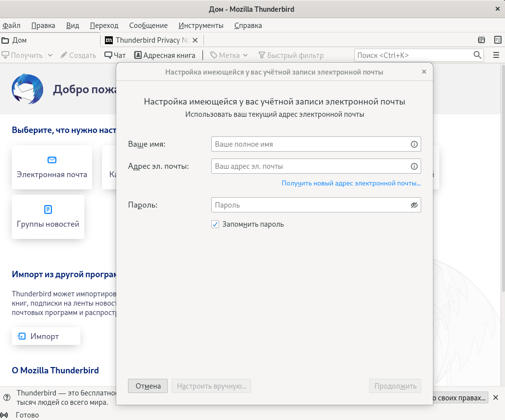Image resolution: width=505 pixels, height=420 pixels.
Task: Click the search magnifier icon
Action: coord(478,55)
